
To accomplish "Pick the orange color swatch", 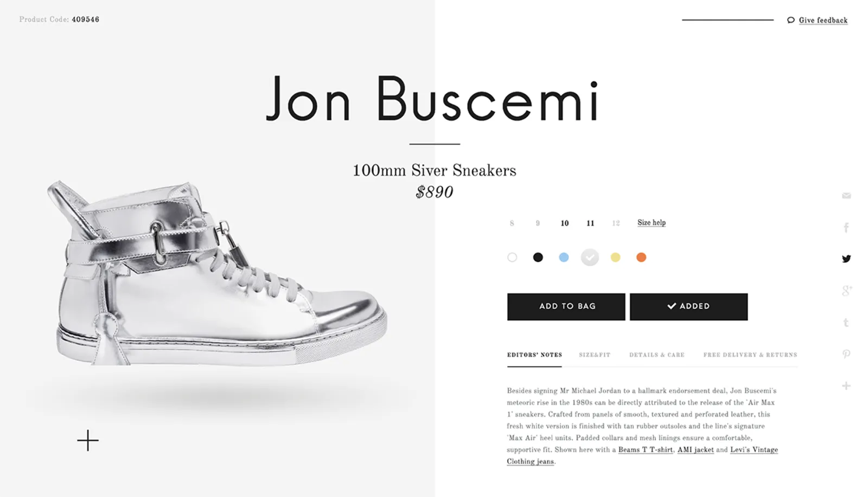I will [641, 257].
